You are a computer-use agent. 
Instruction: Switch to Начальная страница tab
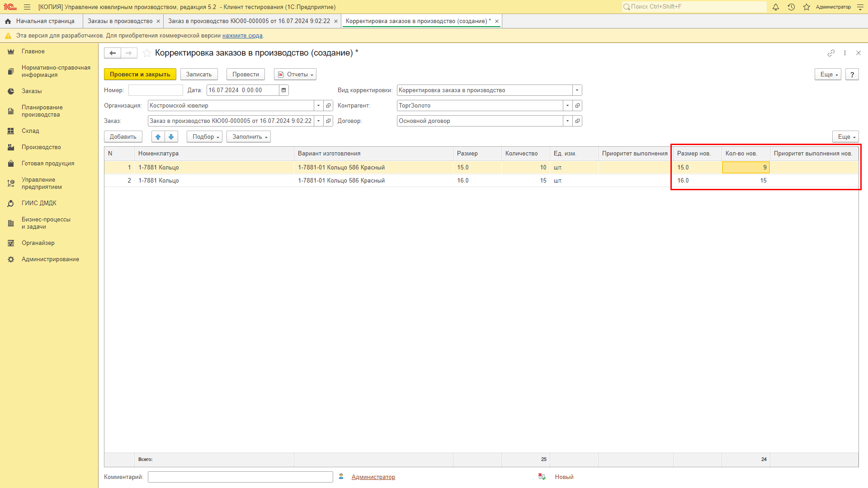[41, 21]
